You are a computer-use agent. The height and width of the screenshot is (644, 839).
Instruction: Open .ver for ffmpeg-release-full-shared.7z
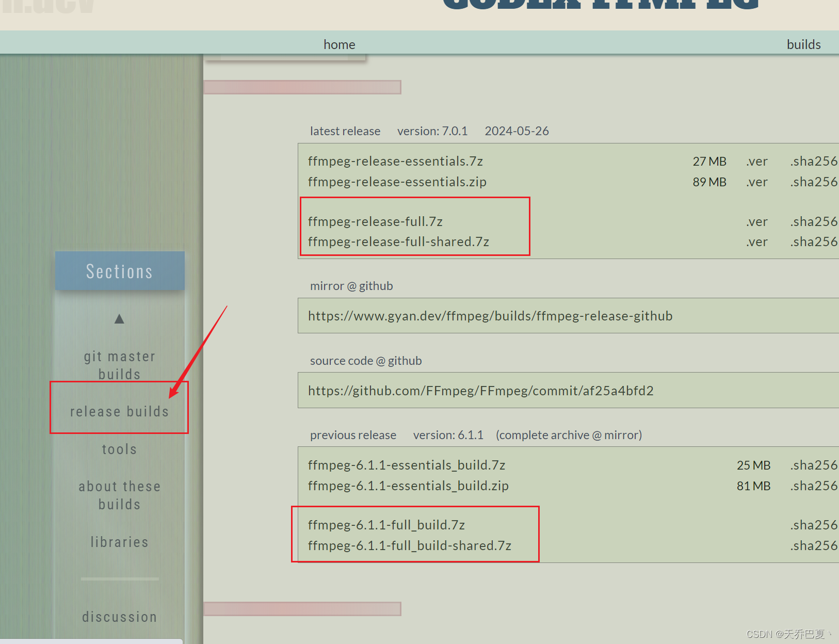756,243
